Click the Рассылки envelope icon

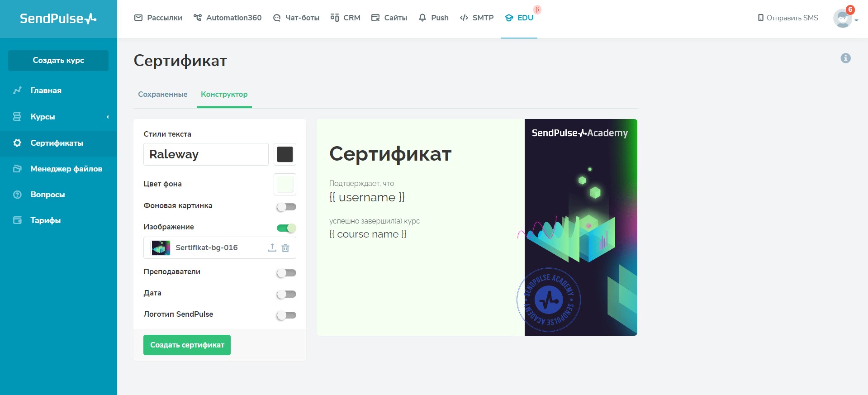click(x=138, y=18)
